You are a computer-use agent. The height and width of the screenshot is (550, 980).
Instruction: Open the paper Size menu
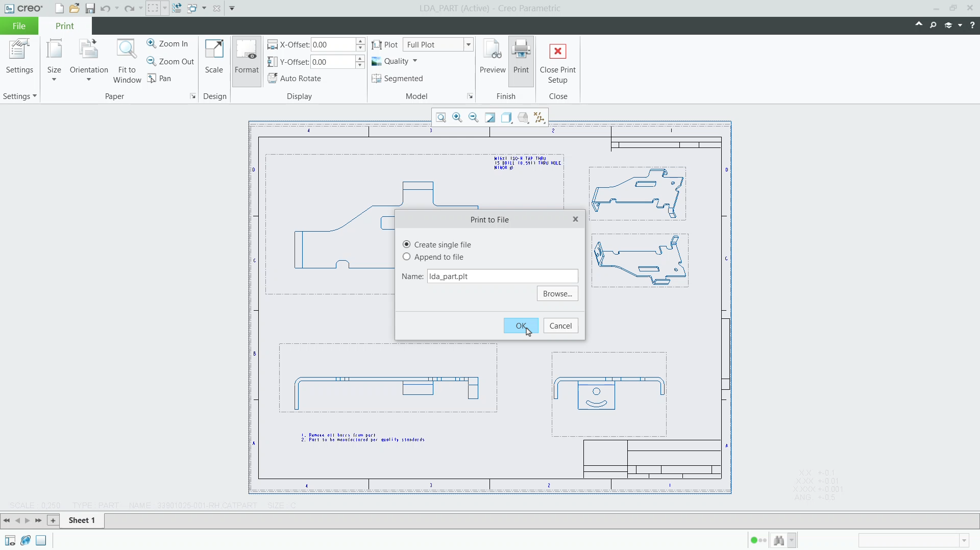pos(54,60)
